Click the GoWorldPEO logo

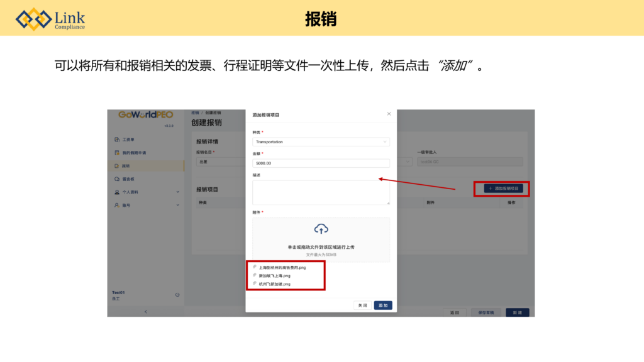(x=145, y=115)
